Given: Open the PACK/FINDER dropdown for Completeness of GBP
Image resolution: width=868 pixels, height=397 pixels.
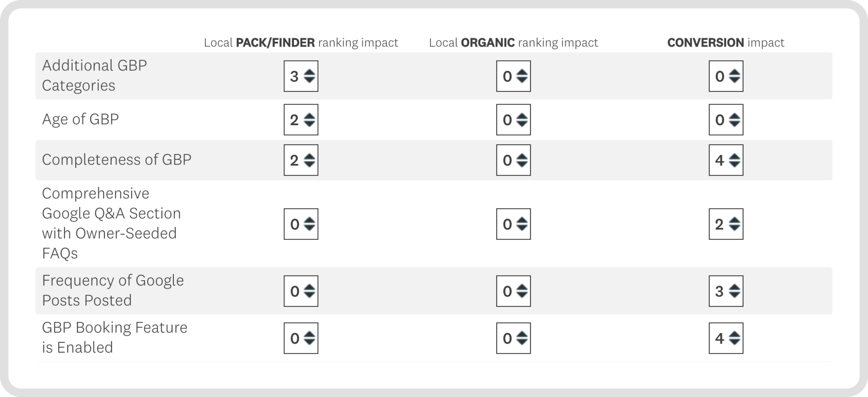Looking at the screenshot, I should coord(301,160).
